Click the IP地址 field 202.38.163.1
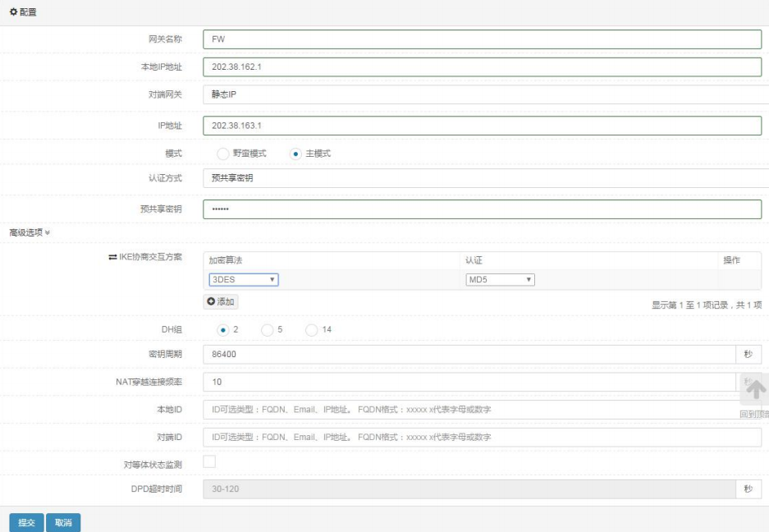The width and height of the screenshot is (769, 532). 482,126
